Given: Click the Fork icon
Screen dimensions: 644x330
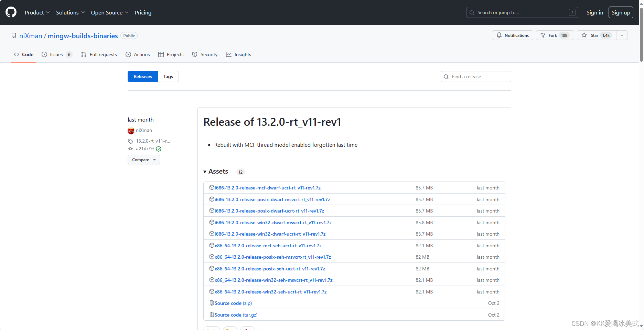Looking at the screenshot, I should [x=543, y=35].
